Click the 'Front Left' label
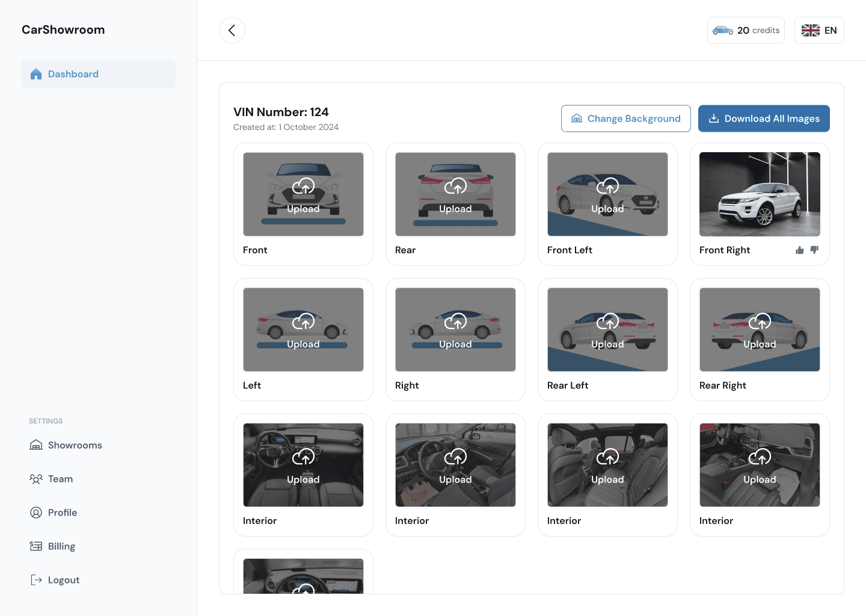Screen dimensions: 866x616 coord(570,250)
